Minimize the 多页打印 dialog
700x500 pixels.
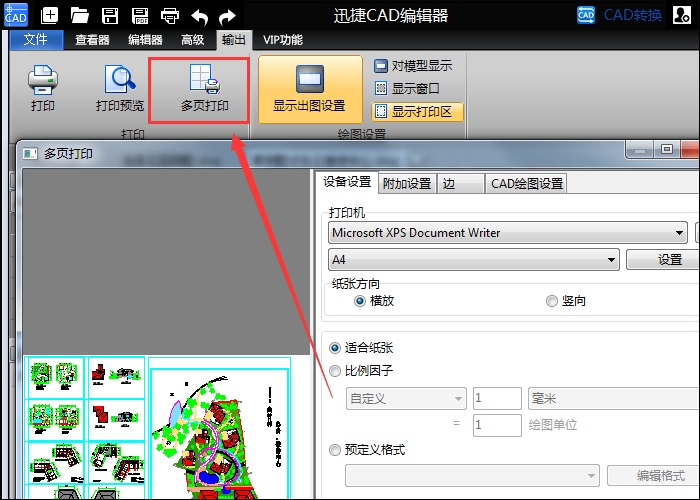(x=640, y=150)
